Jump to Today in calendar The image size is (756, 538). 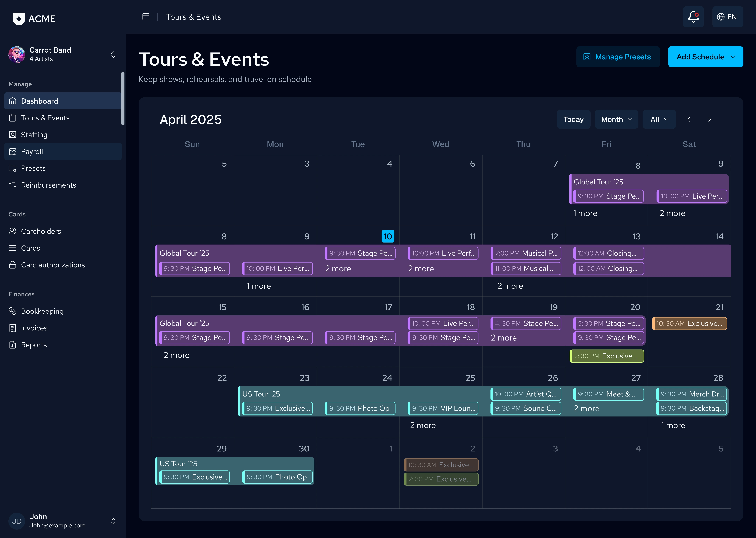(x=573, y=119)
